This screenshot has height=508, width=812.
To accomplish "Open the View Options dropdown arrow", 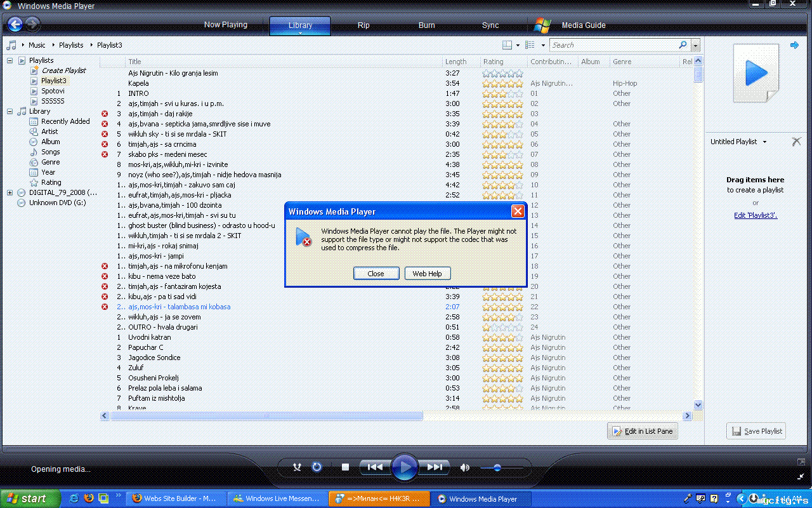I will click(x=543, y=45).
